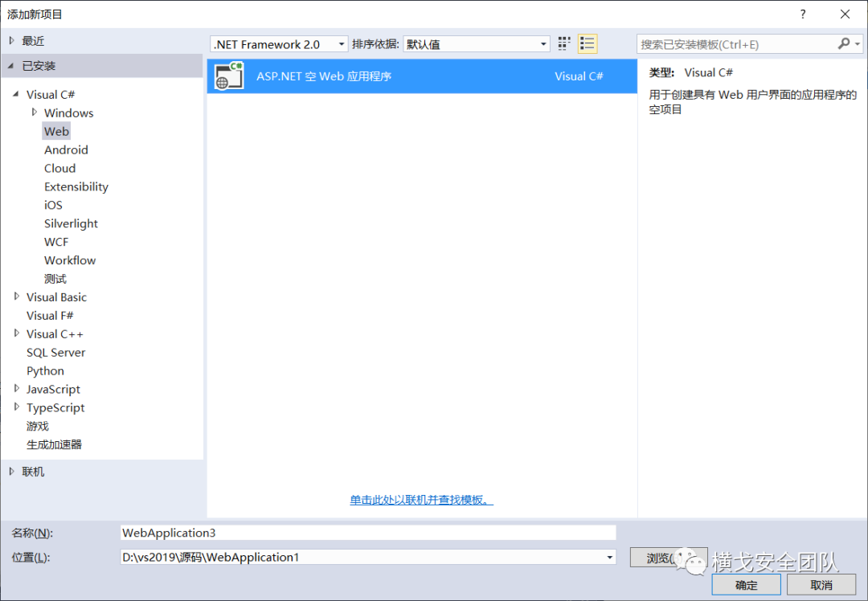
Task: Open the sort by 默认值 dropdown
Action: pyautogui.click(x=476, y=44)
